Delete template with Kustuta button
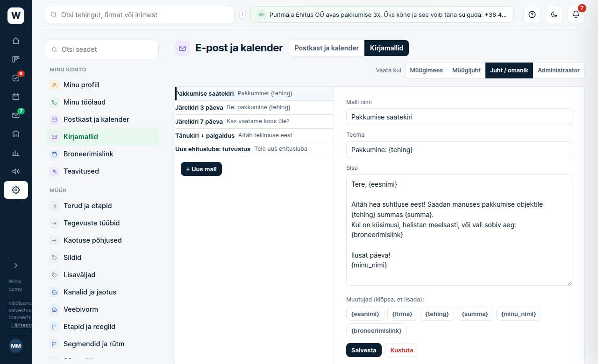The height and width of the screenshot is (364, 598). [x=402, y=350]
